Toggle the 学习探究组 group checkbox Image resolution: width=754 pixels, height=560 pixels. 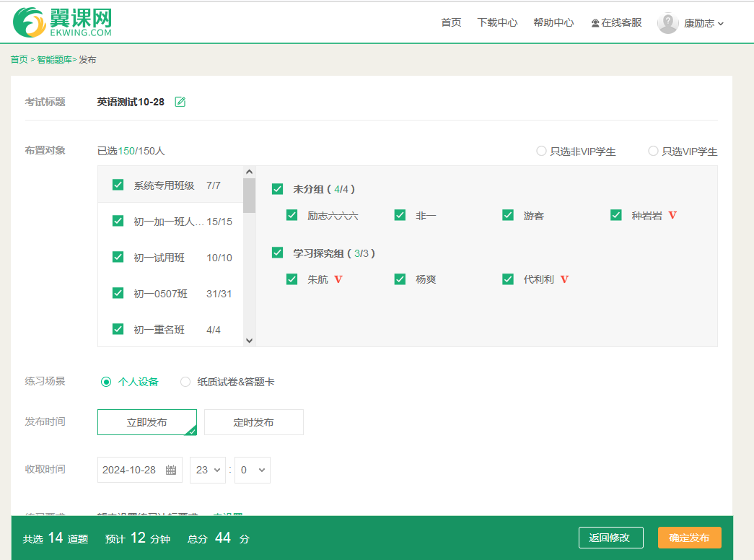pyautogui.click(x=278, y=253)
